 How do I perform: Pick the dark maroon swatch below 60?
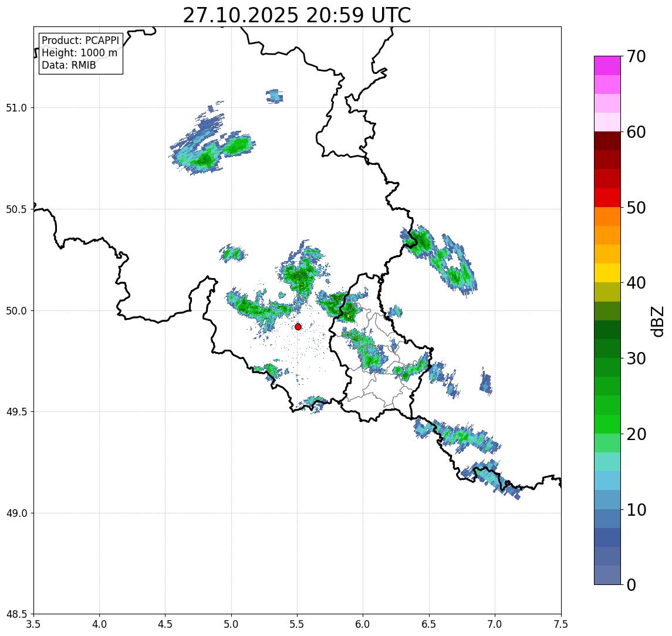pos(607,141)
